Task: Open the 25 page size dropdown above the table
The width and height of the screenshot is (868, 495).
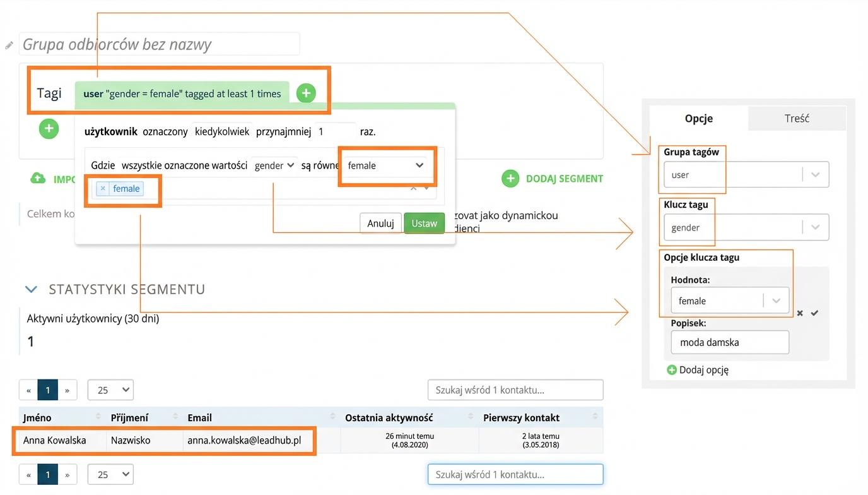Action: coord(110,390)
